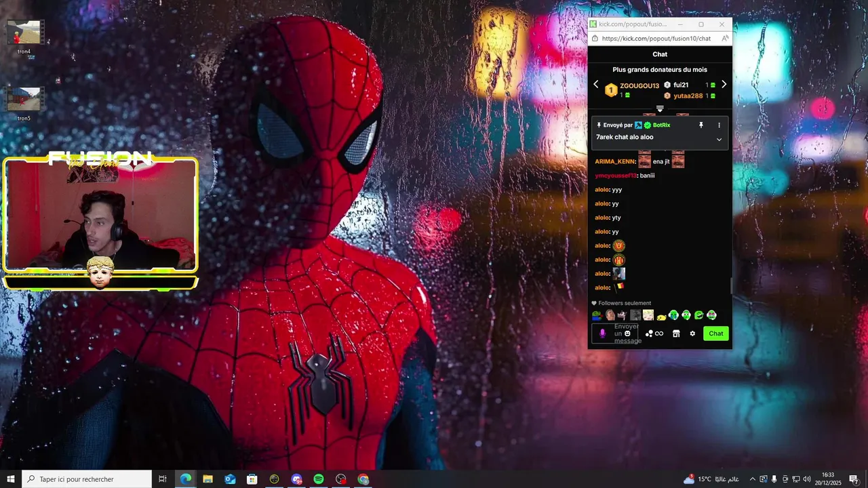
Task: Insert the yellow duck quick emote
Action: click(661, 316)
